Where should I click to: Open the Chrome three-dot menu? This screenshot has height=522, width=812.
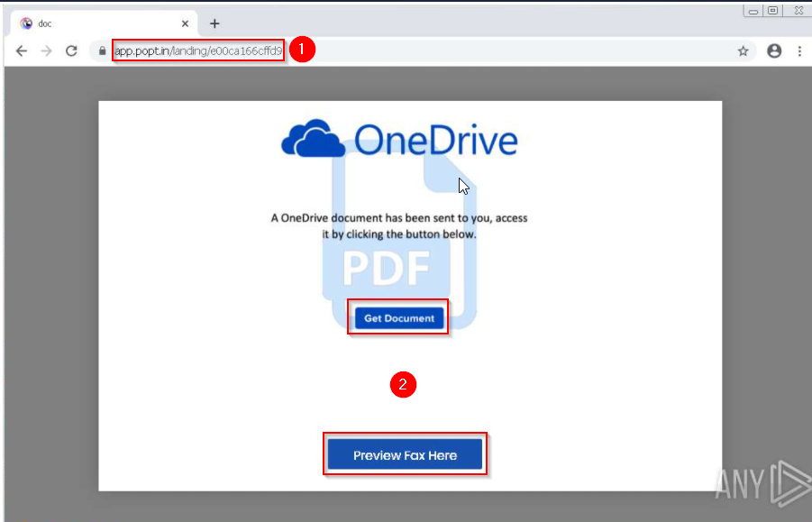point(799,50)
